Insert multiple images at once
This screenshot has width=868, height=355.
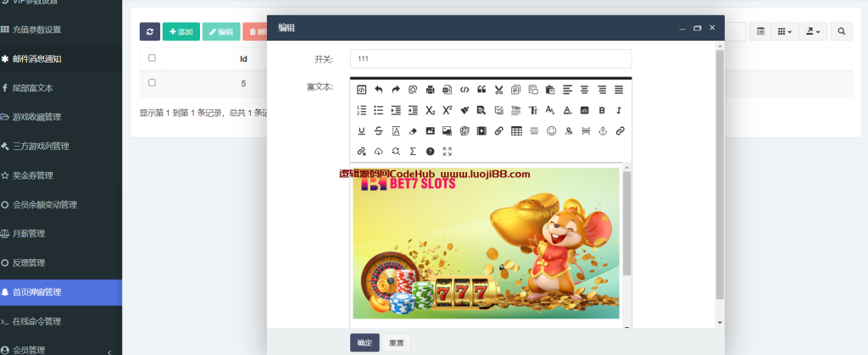coord(448,131)
